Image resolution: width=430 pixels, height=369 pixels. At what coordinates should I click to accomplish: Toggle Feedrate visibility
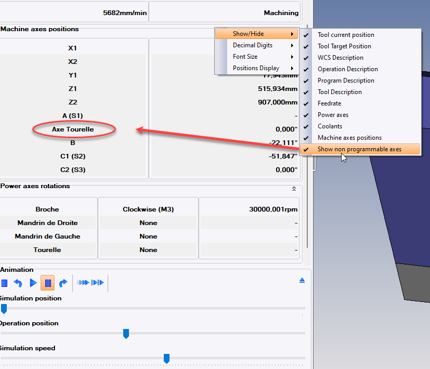point(361,103)
